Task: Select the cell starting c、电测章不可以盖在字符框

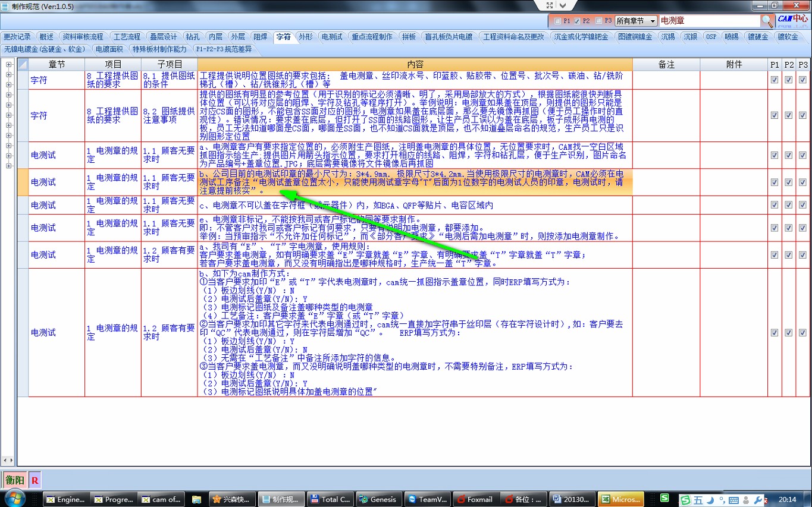Action: click(x=415, y=205)
